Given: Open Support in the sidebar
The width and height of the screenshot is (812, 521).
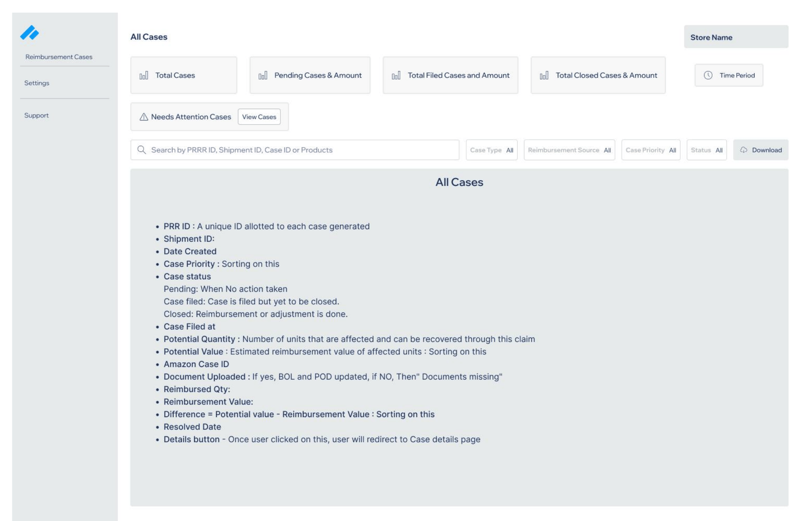Looking at the screenshot, I should (x=37, y=115).
